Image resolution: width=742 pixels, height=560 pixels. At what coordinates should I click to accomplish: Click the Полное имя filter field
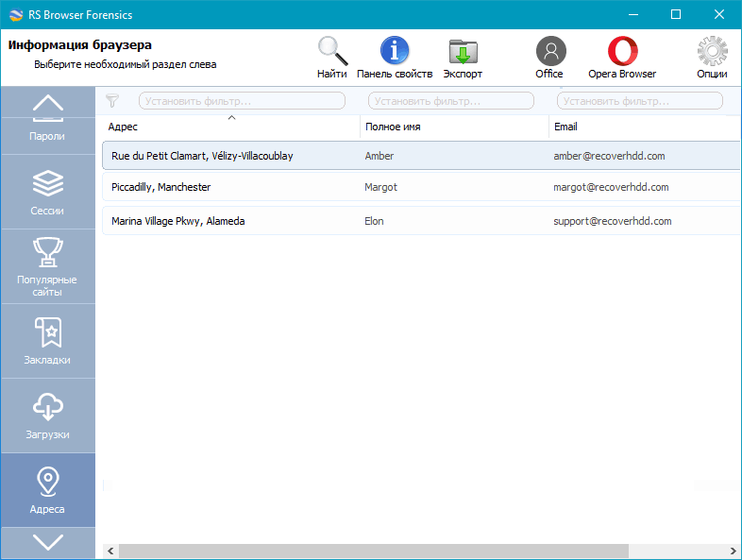(x=451, y=101)
